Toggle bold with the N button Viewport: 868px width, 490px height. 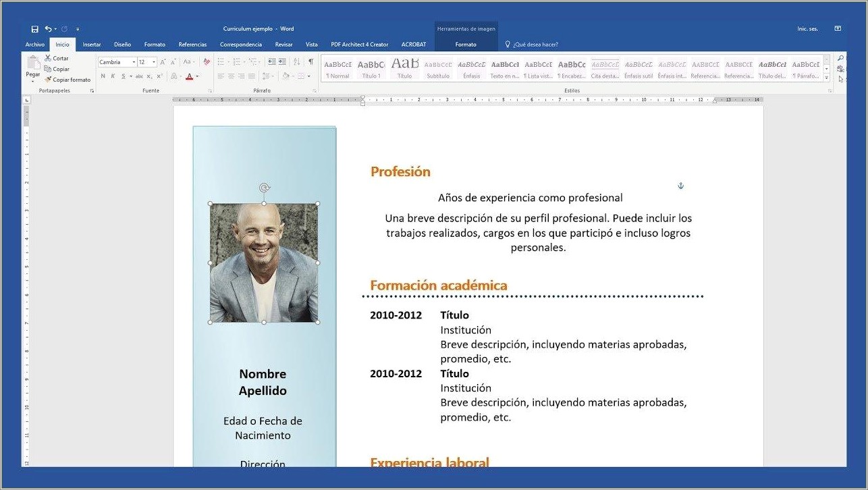[x=103, y=76]
